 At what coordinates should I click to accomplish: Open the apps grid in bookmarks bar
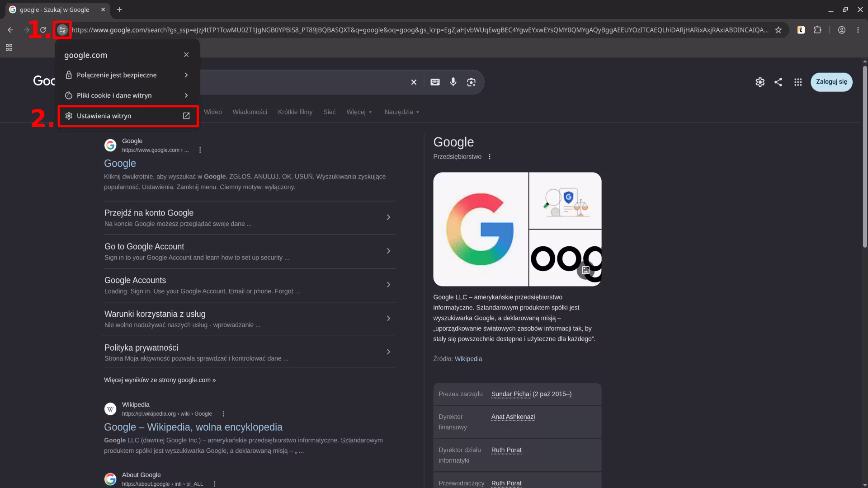(9, 48)
